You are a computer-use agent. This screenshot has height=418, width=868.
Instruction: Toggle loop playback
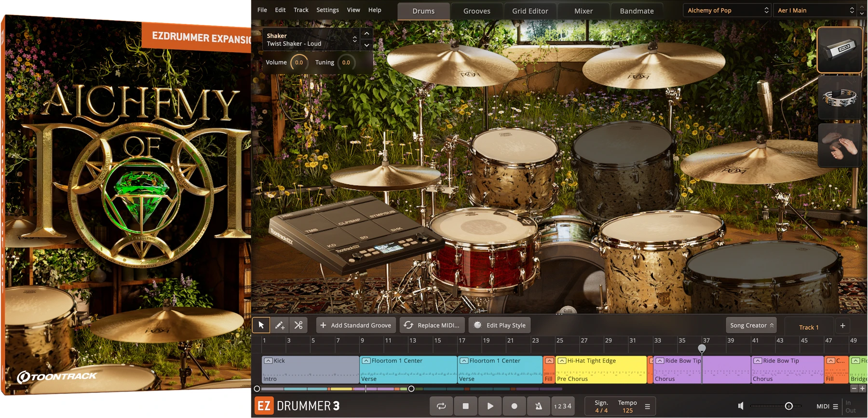coord(441,406)
